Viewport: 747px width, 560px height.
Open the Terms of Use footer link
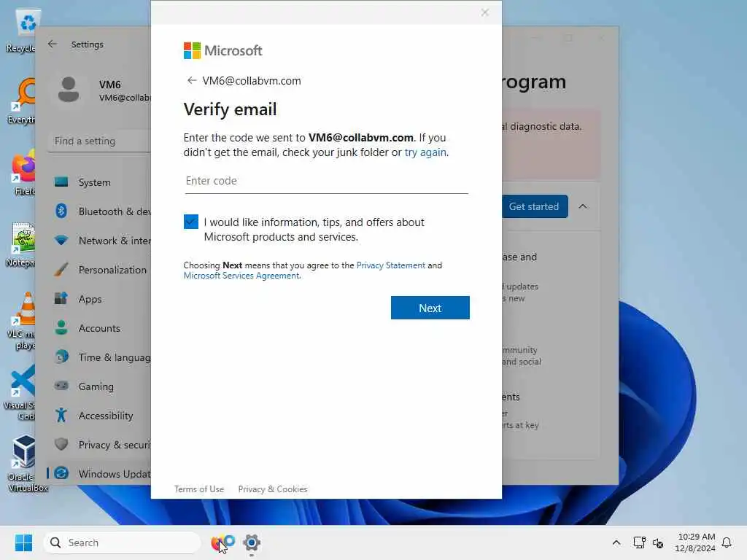(199, 489)
